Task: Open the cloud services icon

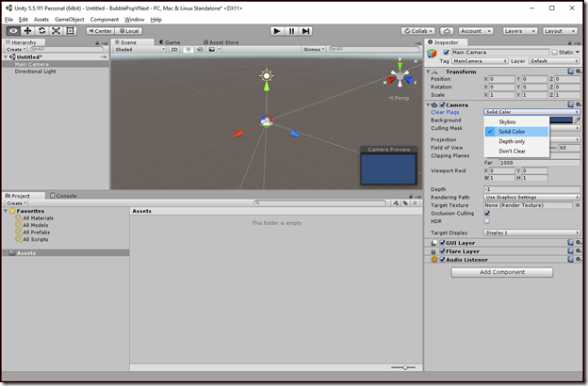Action: pos(447,31)
